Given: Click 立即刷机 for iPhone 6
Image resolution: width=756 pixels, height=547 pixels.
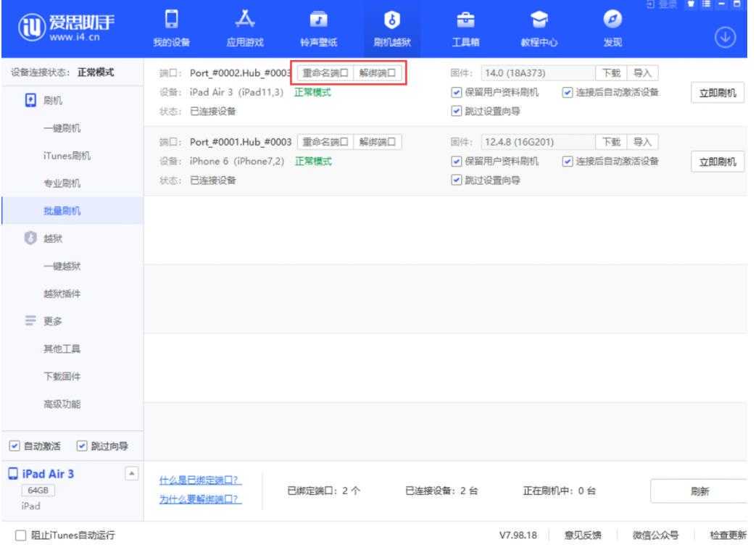Looking at the screenshot, I should click(x=718, y=162).
